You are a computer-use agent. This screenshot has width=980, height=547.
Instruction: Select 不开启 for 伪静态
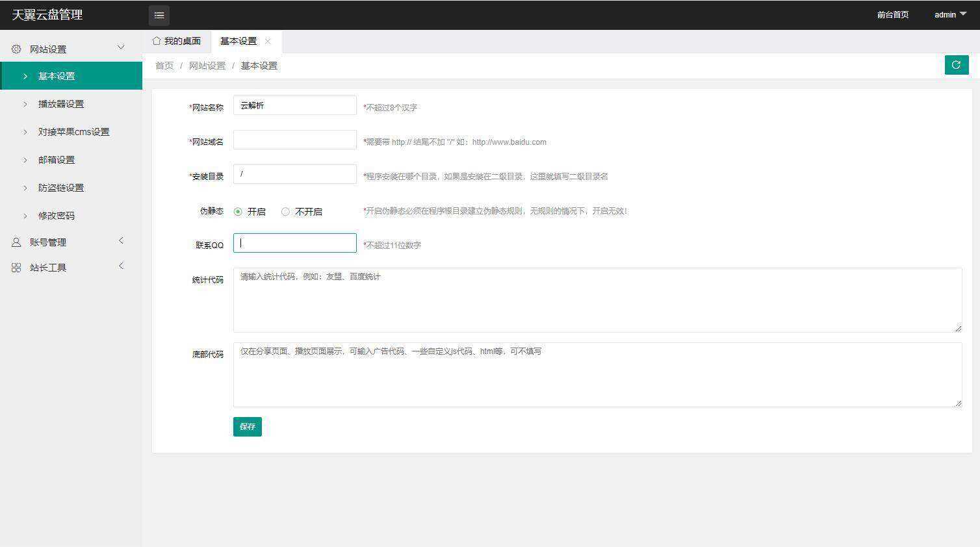[285, 211]
